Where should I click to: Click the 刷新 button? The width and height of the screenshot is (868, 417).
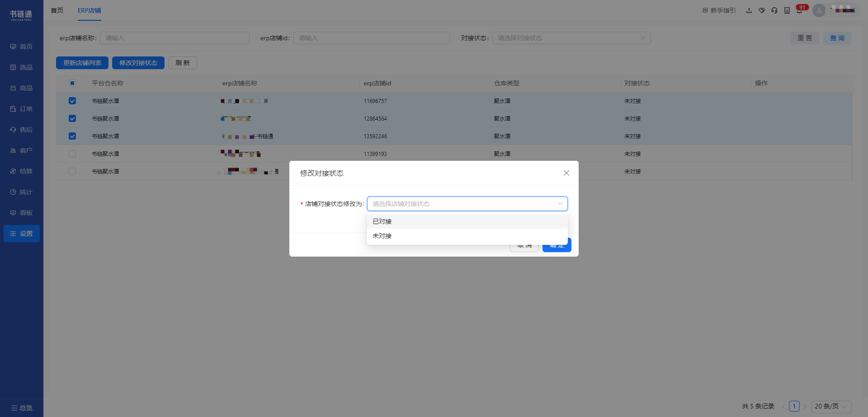(x=183, y=63)
